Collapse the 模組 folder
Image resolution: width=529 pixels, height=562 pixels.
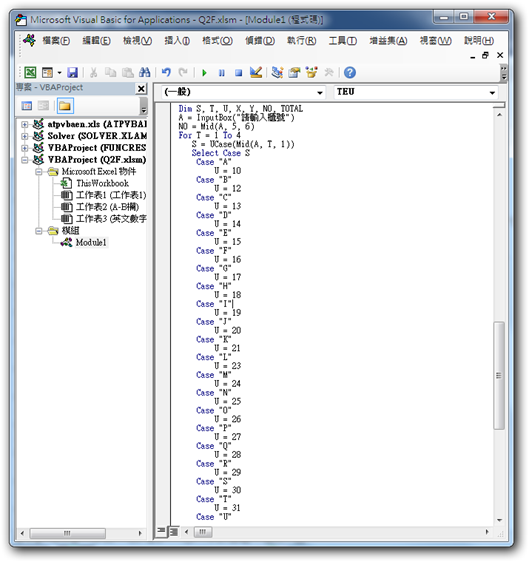(x=39, y=231)
